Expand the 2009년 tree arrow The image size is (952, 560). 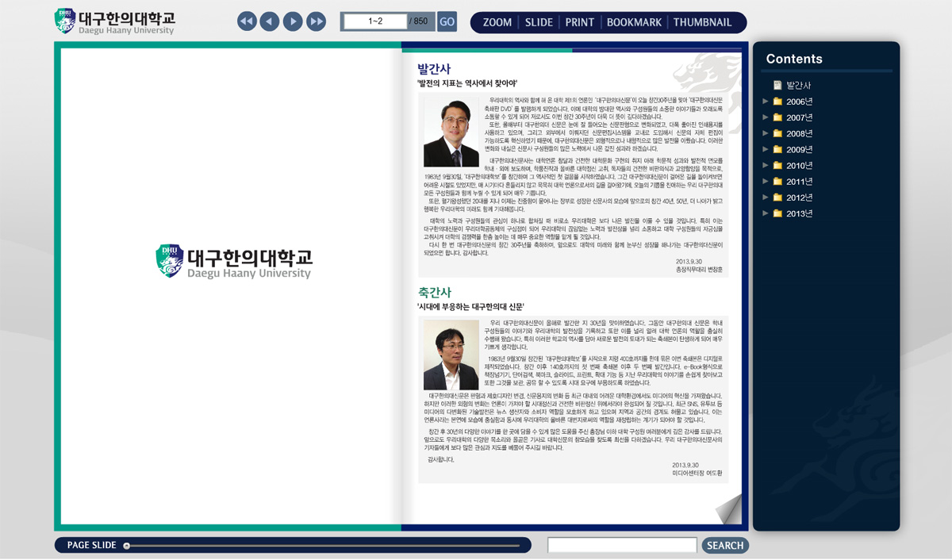(765, 149)
